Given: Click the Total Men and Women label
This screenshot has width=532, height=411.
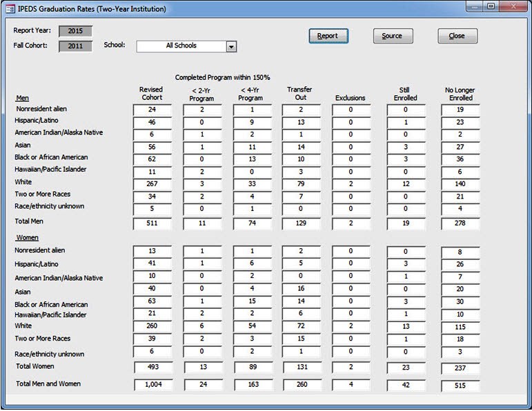Looking at the screenshot, I should click(x=48, y=384).
